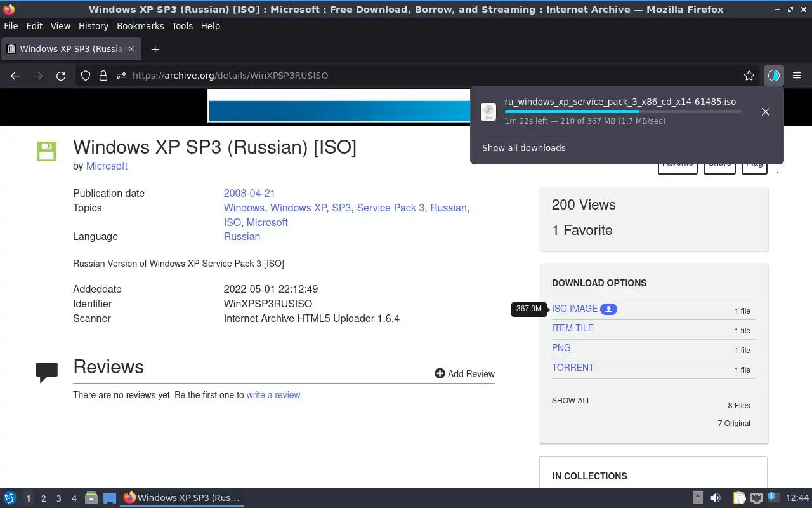Open a new tab with plus button
Viewport: 812px width, 508px height.
point(155,49)
